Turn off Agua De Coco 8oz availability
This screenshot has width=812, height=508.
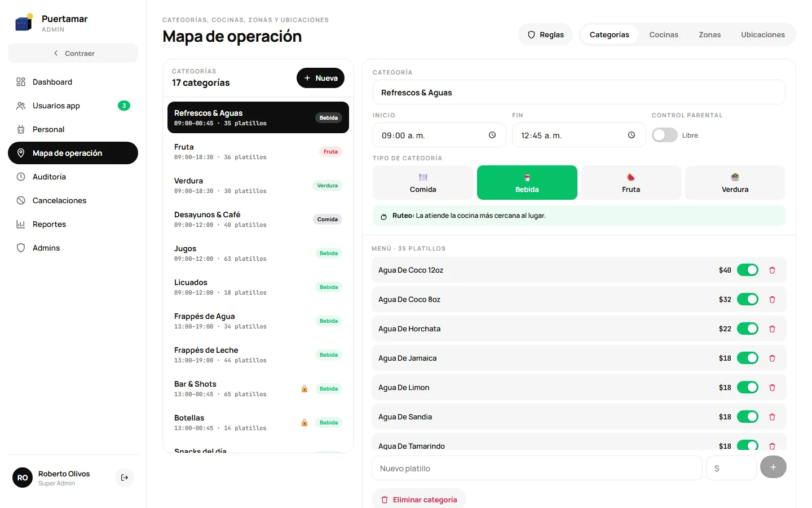point(748,300)
